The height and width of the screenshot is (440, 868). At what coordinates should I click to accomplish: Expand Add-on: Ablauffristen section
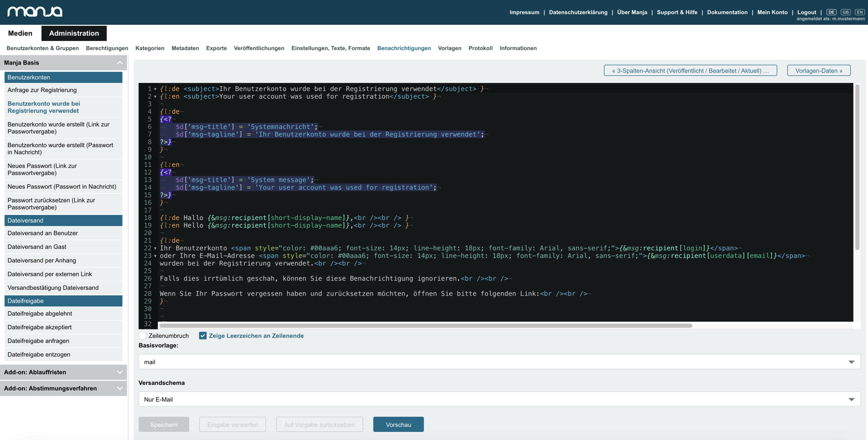click(x=120, y=372)
